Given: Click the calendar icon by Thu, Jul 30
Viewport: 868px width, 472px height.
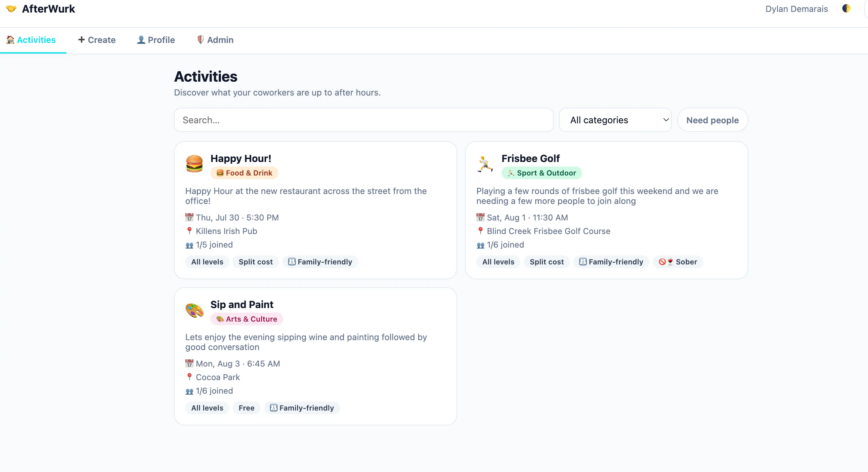Looking at the screenshot, I should pos(189,217).
